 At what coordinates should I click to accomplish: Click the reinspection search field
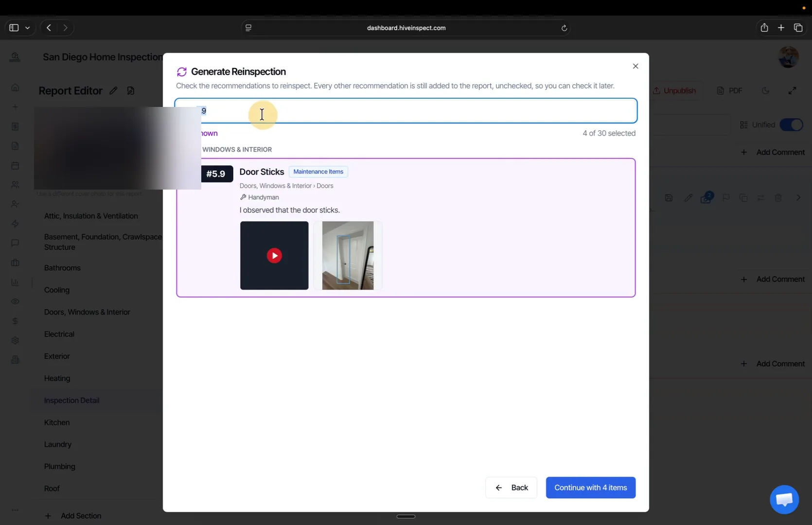pyautogui.click(x=406, y=111)
